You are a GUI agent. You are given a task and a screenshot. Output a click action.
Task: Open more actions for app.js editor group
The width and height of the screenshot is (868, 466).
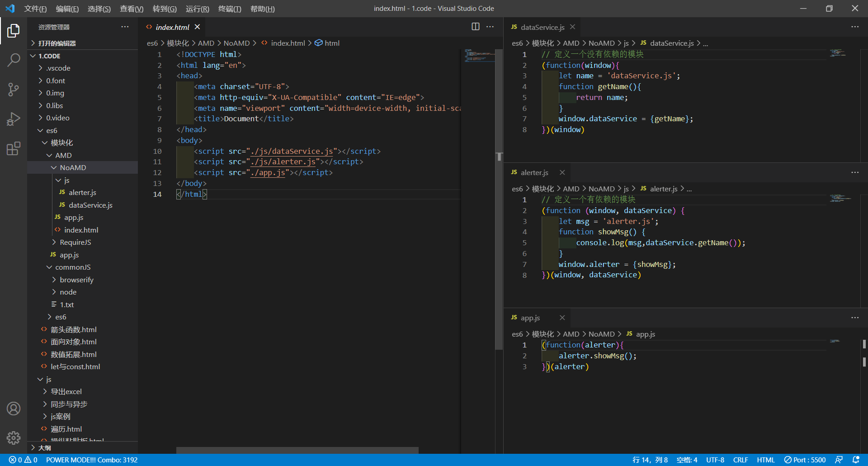(855, 318)
